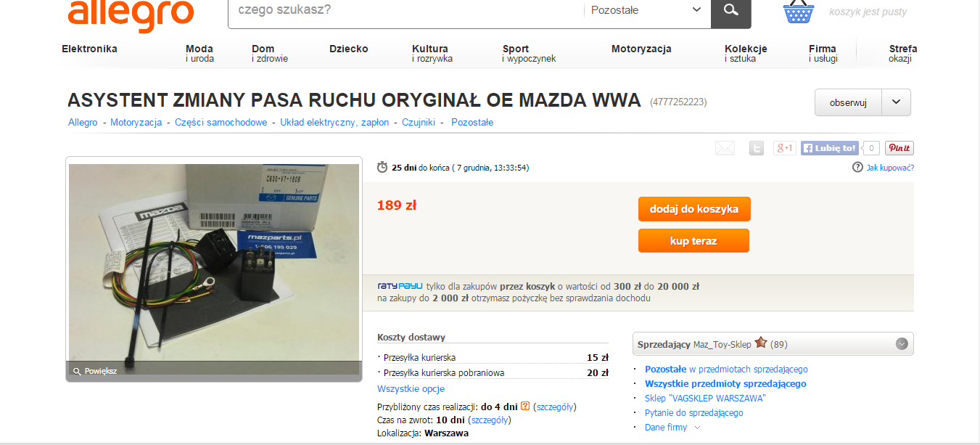The height and width of the screenshot is (445, 980).
Task: Expand the arrow next to obserwuj
Action: click(x=896, y=102)
